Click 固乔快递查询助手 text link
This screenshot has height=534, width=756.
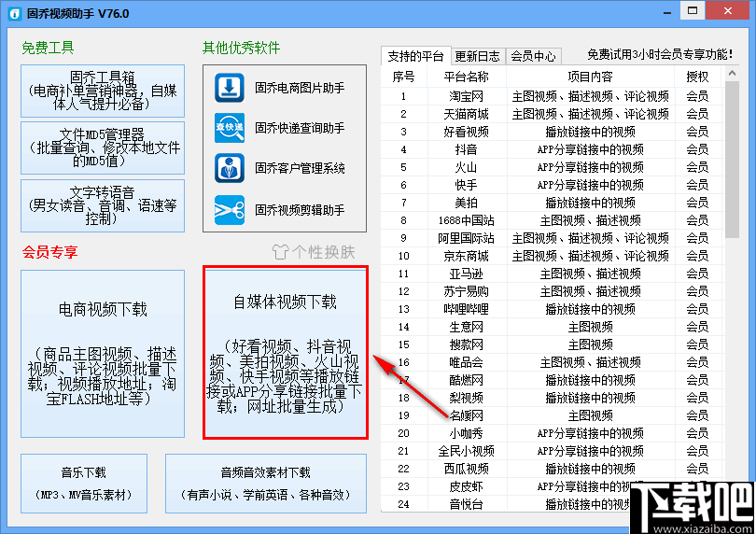pos(300,128)
